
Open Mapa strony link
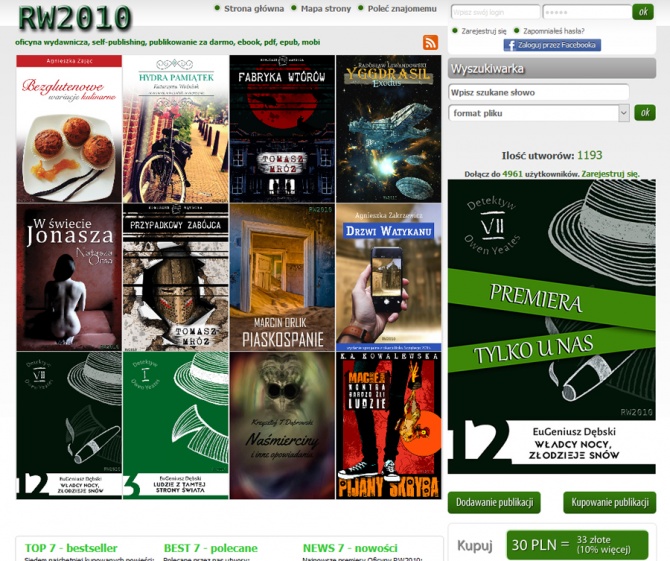coord(326,9)
